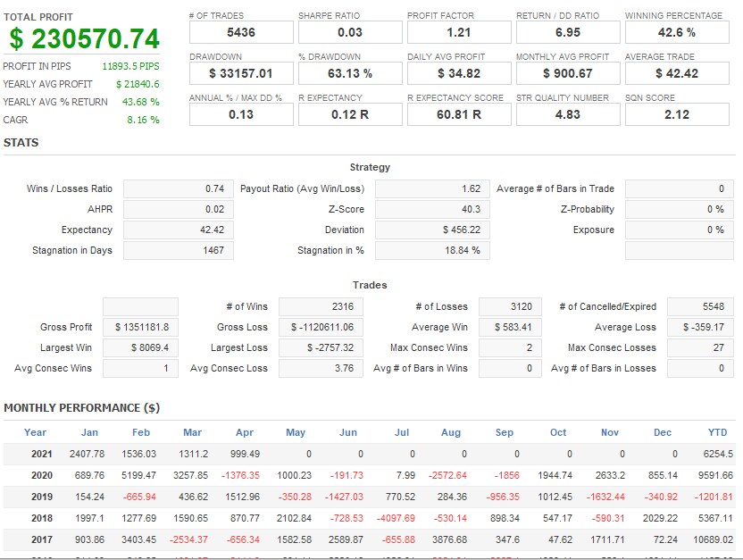Click the Daily Avg Profit value $ 34.82

(x=459, y=74)
